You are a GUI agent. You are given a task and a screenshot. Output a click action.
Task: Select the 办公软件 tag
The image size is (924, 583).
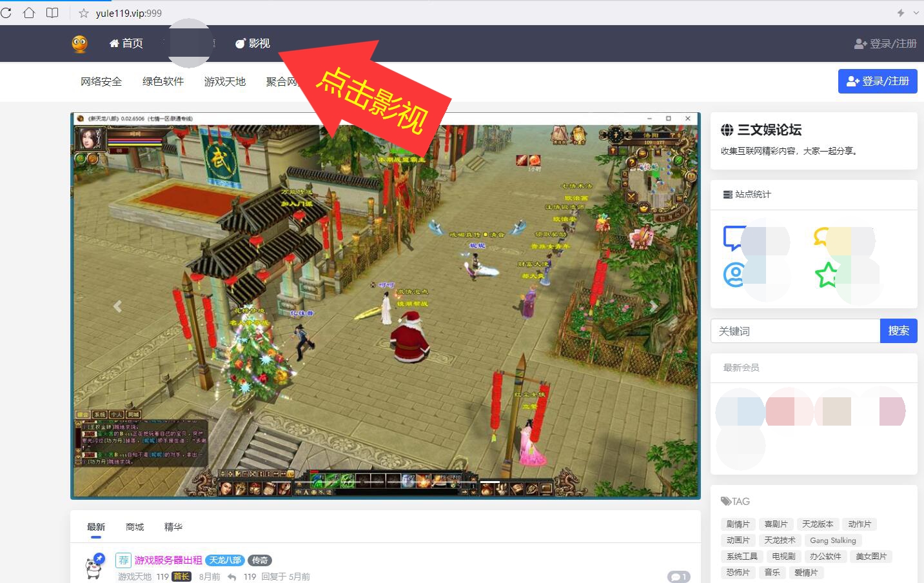(825, 556)
